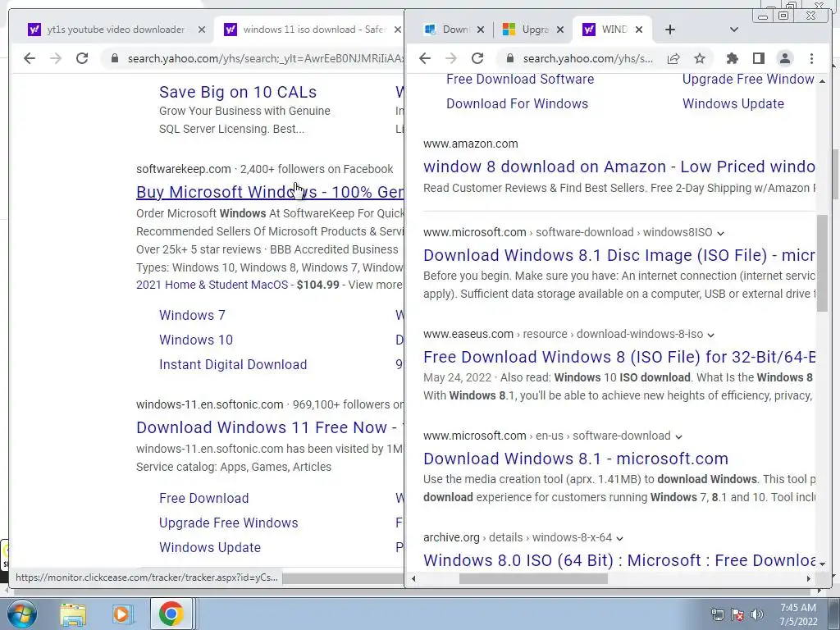The width and height of the screenshot is (840, 630).
Task: Open Upgrade Free Window link in right window
Action: tap(748, 80)
